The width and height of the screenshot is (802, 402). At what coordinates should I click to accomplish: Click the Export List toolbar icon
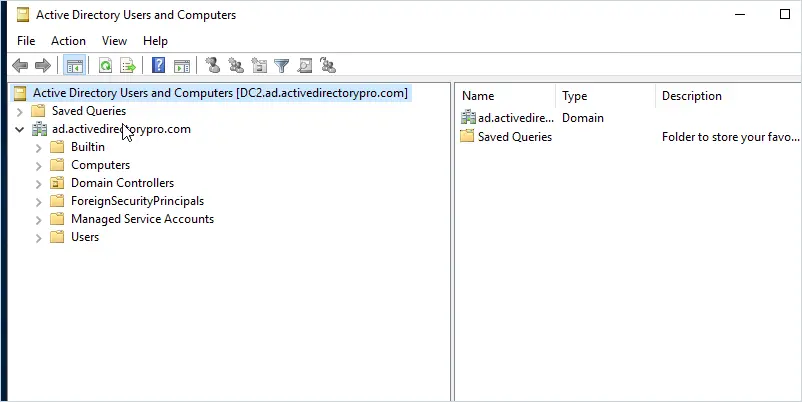(x=128, y=65)
